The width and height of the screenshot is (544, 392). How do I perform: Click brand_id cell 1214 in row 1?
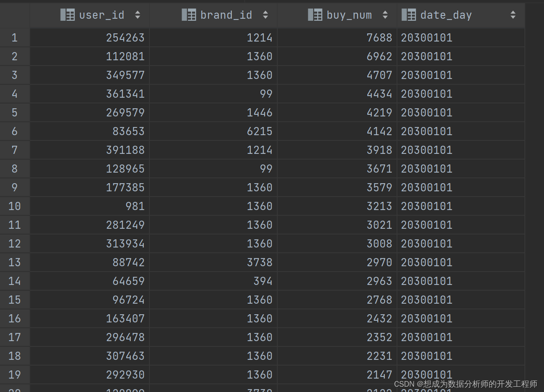tap(213, 38)
